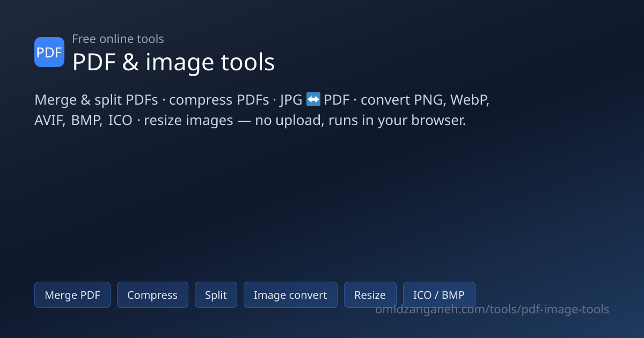
Task: Click the 'PDF & image tools' heading
Action: (173, 62)
